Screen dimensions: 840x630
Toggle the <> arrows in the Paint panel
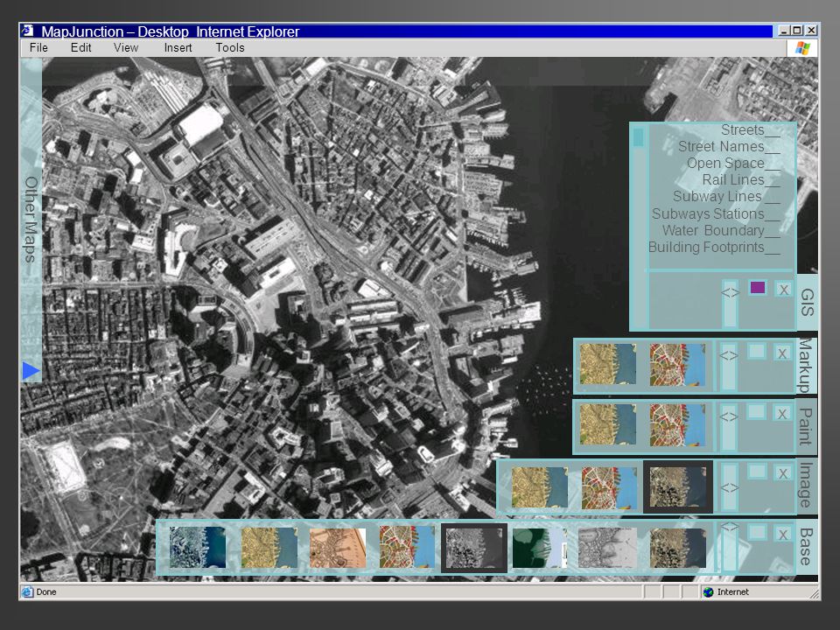(729, 416)
